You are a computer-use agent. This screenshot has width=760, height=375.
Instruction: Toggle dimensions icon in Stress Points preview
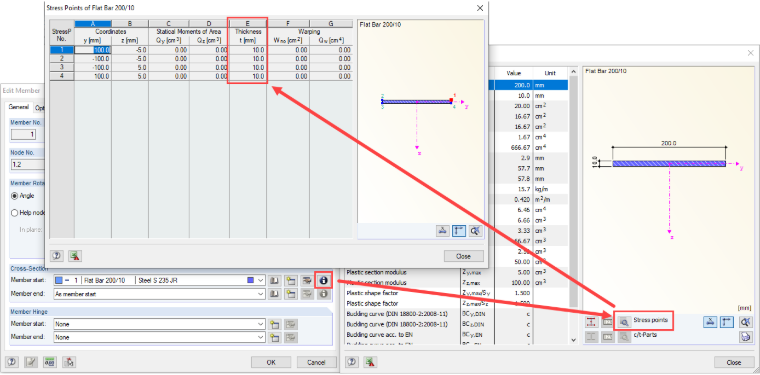459,231
